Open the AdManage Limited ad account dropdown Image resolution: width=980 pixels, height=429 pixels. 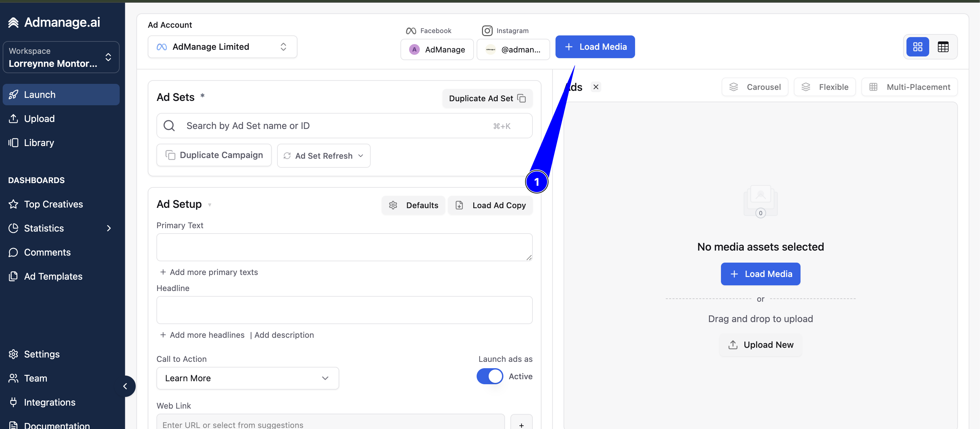[x=222, y=47]
